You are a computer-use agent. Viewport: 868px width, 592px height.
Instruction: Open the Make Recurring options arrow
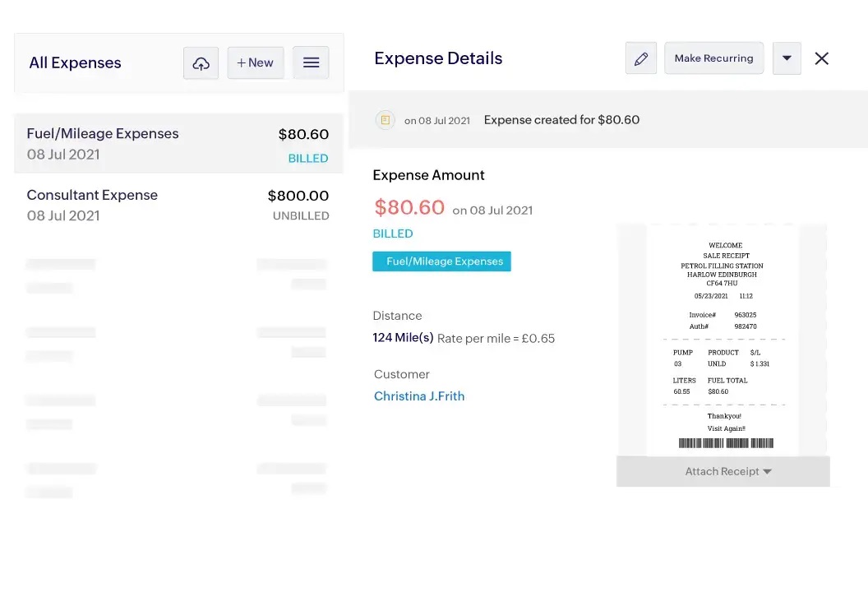pos(787,58)
